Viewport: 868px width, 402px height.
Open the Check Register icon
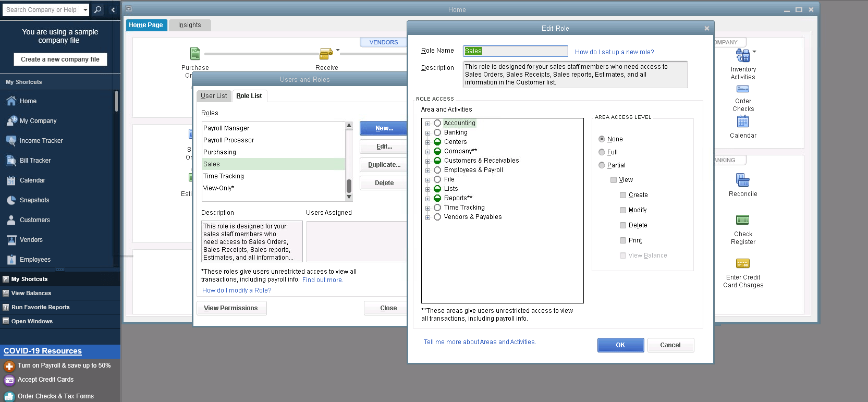coord(742,220)
